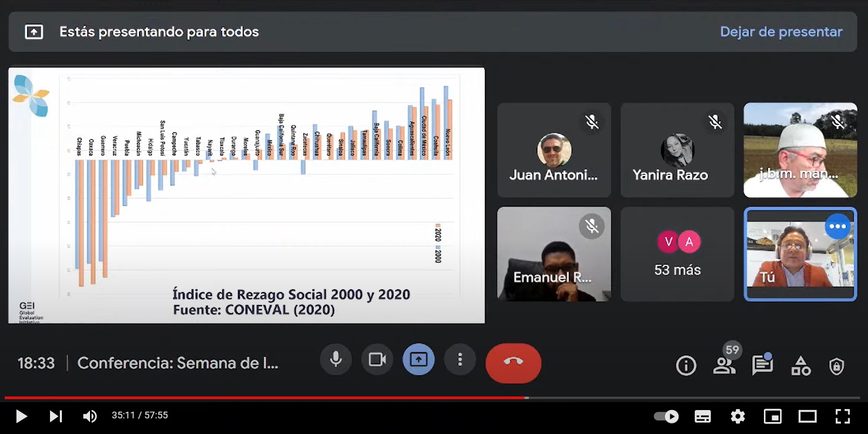Viewport: 868px width, 434px height.
Task: Play the YouTube video
Action: click(21, 416)
